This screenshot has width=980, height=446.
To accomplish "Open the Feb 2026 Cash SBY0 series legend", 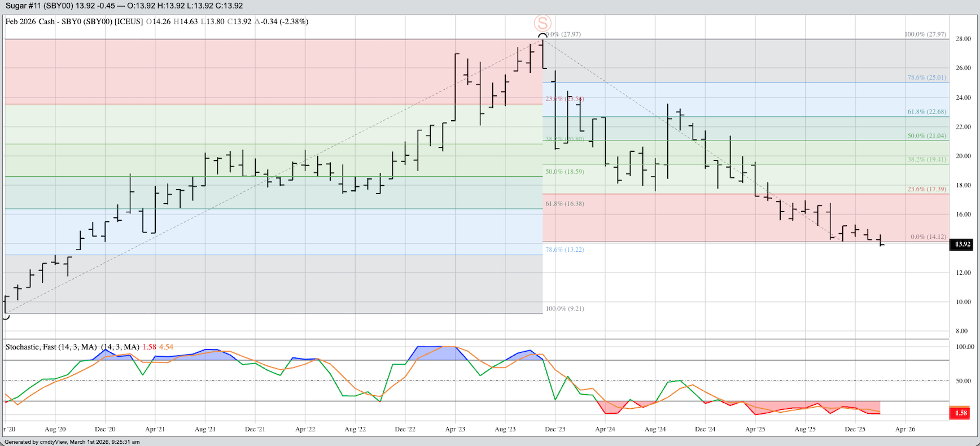I will click(x=73, y=22).
